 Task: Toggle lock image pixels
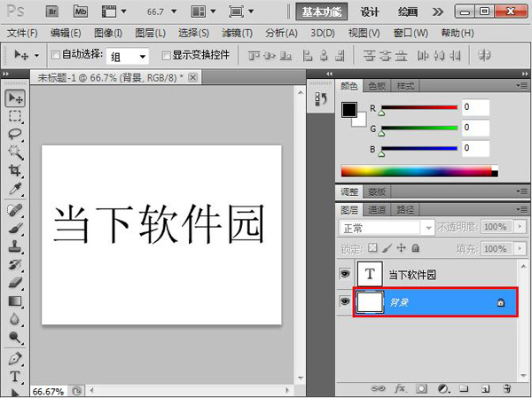coord(387,248)
